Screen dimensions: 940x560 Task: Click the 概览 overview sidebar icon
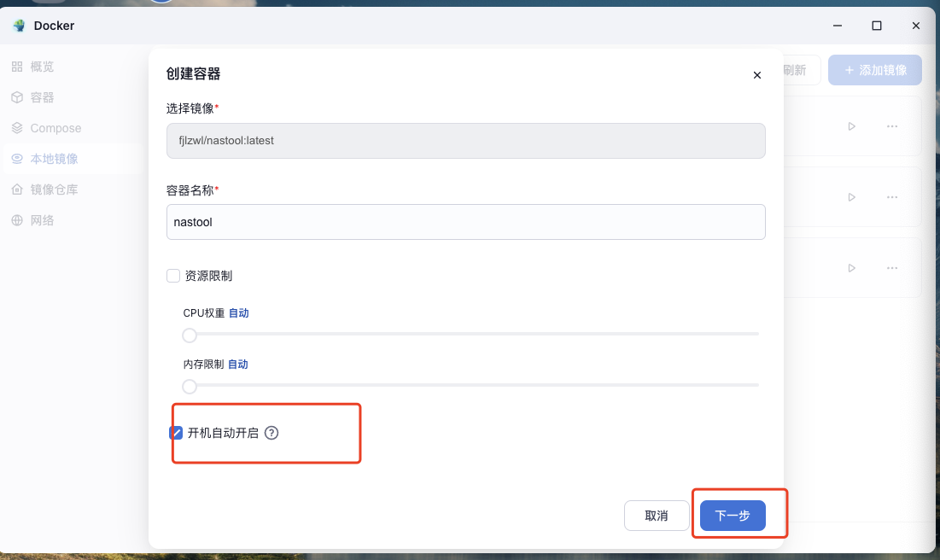[x=17, y=67]
